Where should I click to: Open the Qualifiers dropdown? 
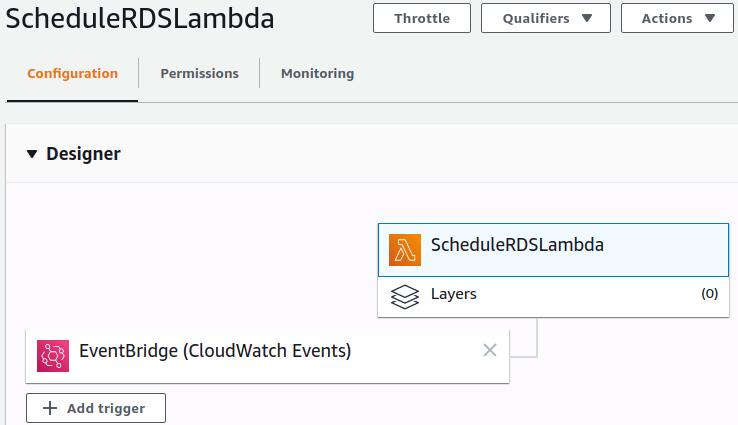(545, 18)
